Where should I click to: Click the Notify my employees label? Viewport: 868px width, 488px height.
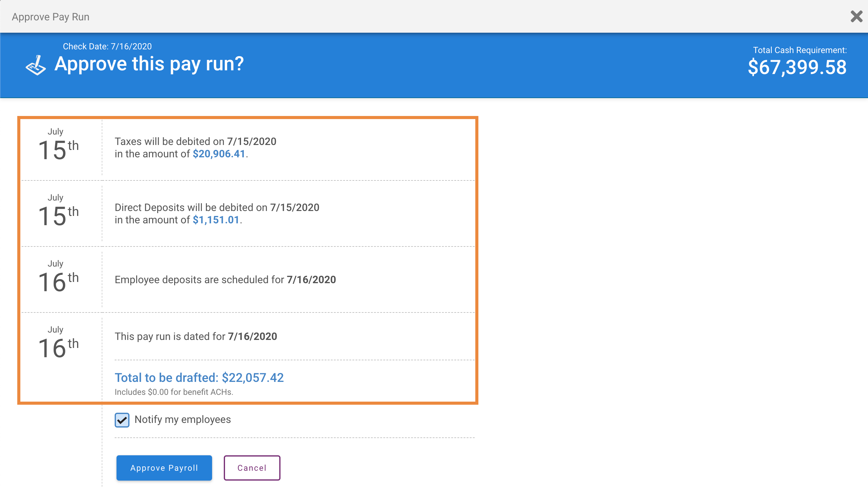tap(182, 420)
